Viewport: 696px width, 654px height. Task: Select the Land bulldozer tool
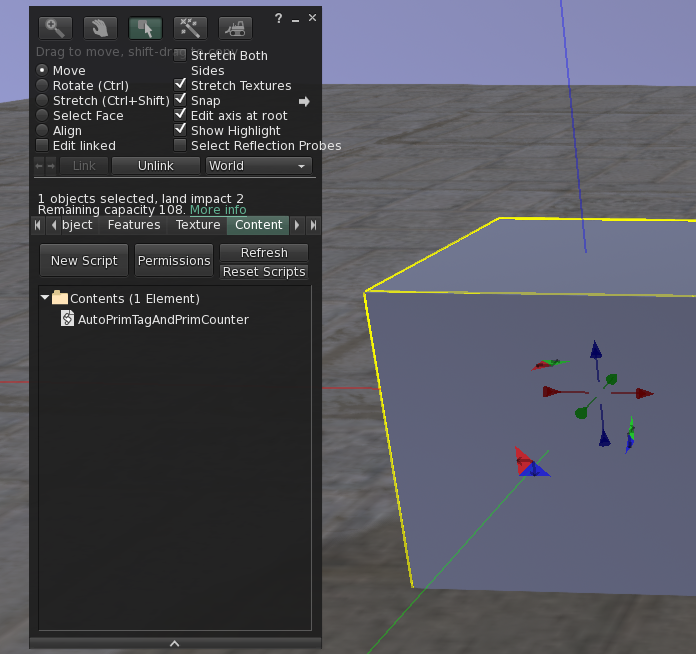pyautogui.click(x=235, y=28)
